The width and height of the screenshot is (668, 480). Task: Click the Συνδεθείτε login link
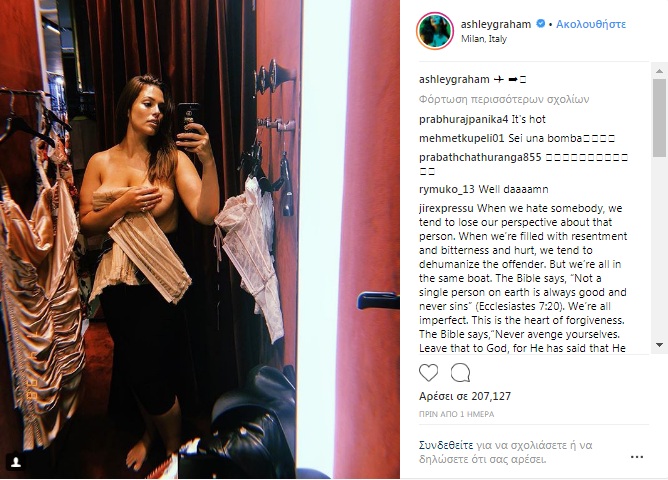click(446, 445)
